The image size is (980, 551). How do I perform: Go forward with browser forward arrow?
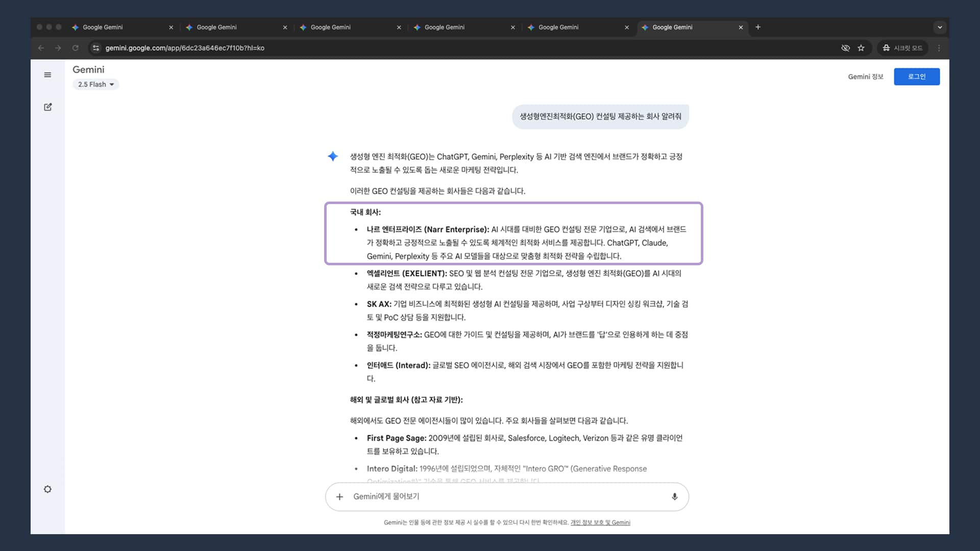click(58, 48)
